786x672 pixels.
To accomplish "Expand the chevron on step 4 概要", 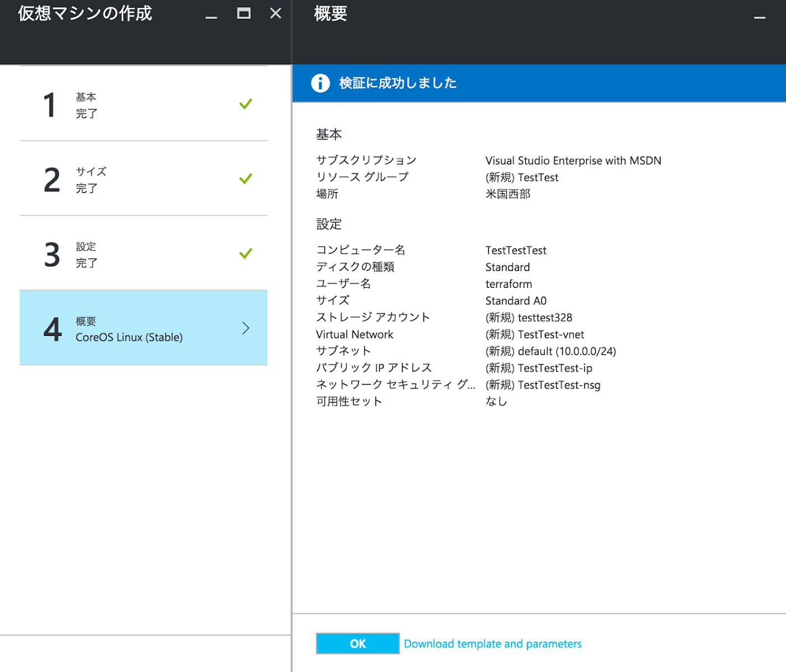I will (246, 328).
